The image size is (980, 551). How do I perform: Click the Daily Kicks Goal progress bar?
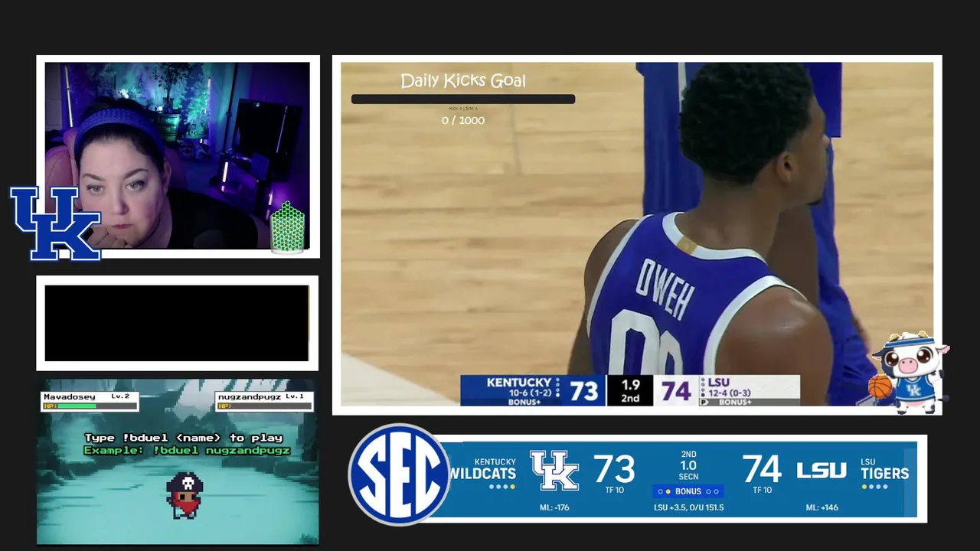tap(463, 99)
